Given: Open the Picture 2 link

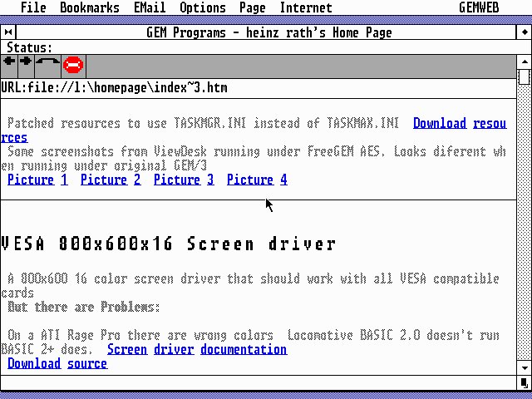Looking at the screenshot, I should pyautogui.click(x=111, y=180).
